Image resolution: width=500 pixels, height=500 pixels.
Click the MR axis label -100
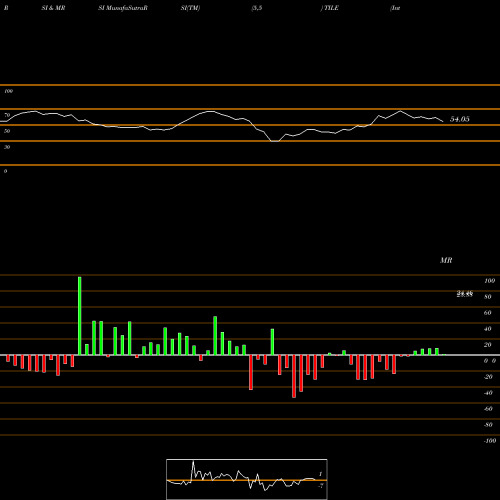coord(490,441)
